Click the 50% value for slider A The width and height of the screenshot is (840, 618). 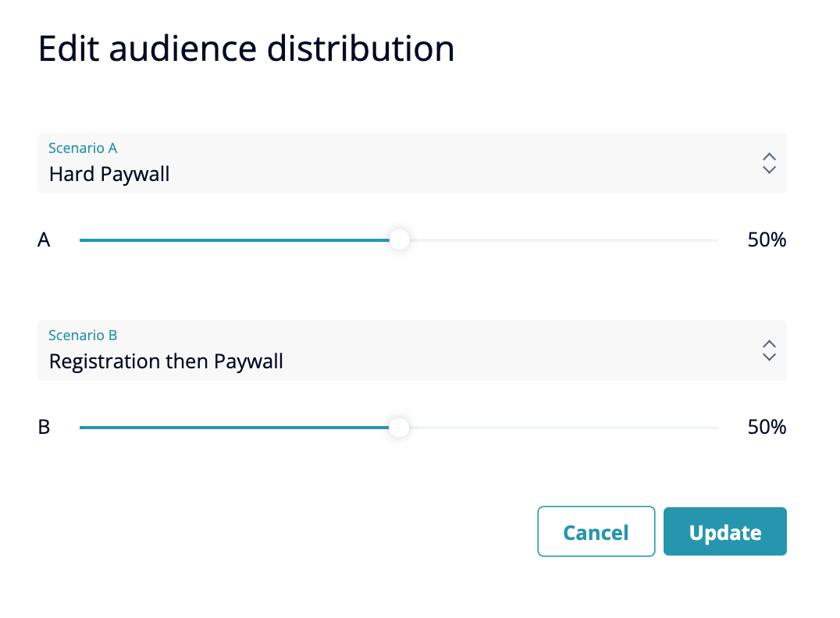click(767, 240)
